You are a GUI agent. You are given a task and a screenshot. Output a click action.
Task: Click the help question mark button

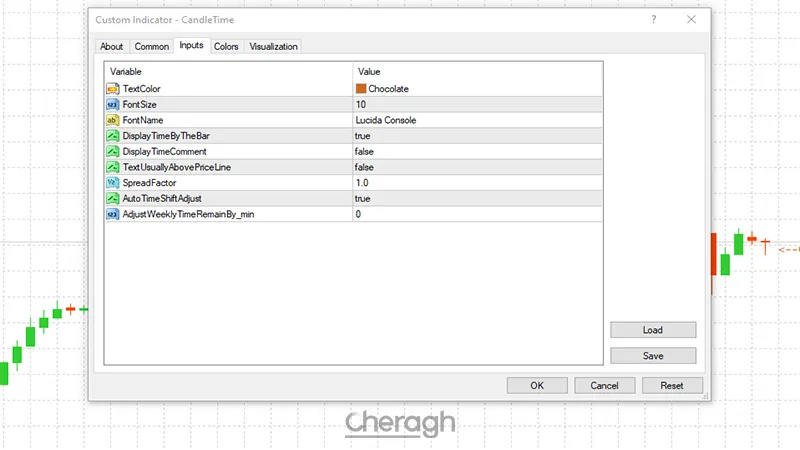point(652,20)
